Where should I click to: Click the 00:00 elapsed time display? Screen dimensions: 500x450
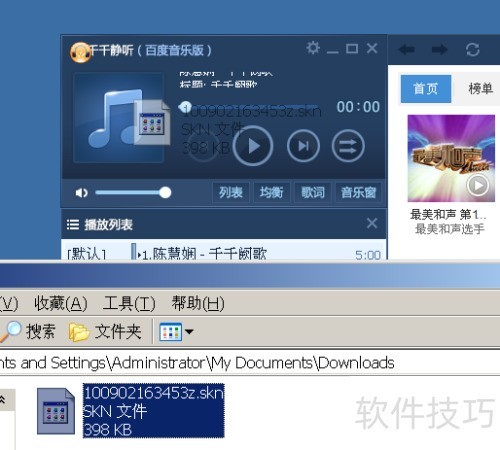tap(358, 107)
